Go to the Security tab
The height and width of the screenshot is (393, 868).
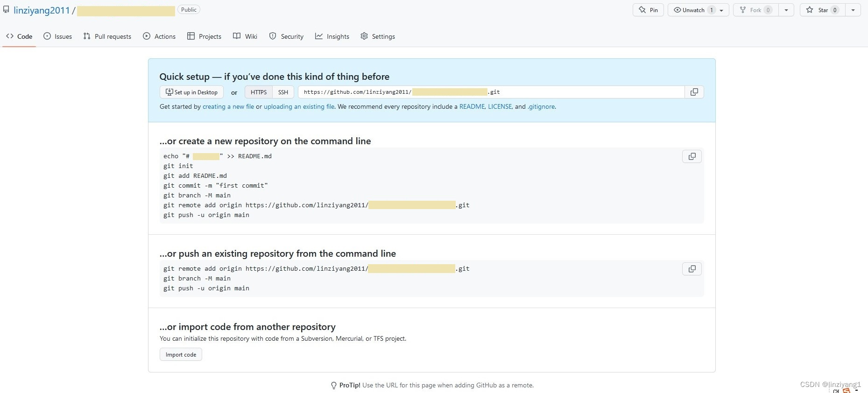(286, 36)
